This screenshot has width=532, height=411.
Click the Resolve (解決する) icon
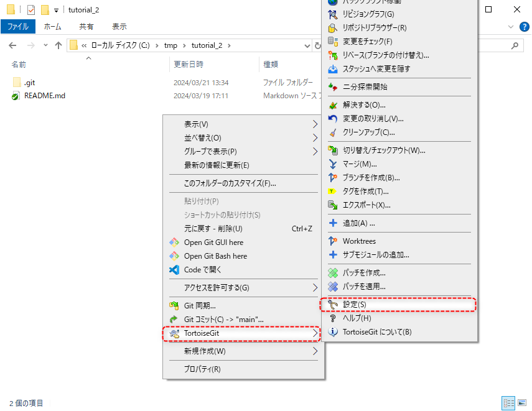[x=333, y=105]
